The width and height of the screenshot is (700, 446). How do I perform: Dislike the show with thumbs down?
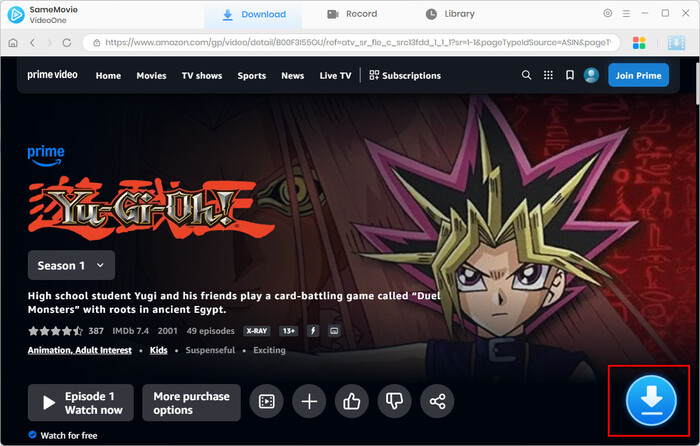click(394, 401)
